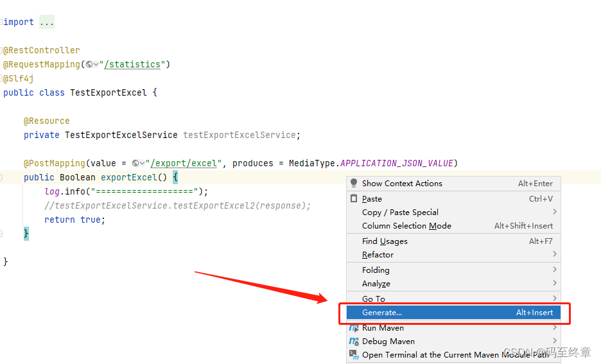Viewport: 601px width, 364px height.
Task: Expand the Folding submenu arrow
Action: pos(555,270)
